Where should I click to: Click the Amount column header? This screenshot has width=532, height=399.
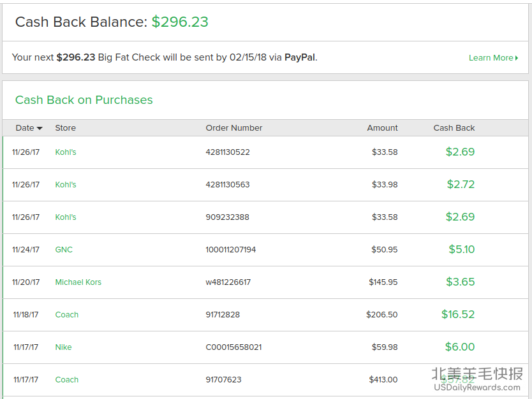tap(382, 128)
